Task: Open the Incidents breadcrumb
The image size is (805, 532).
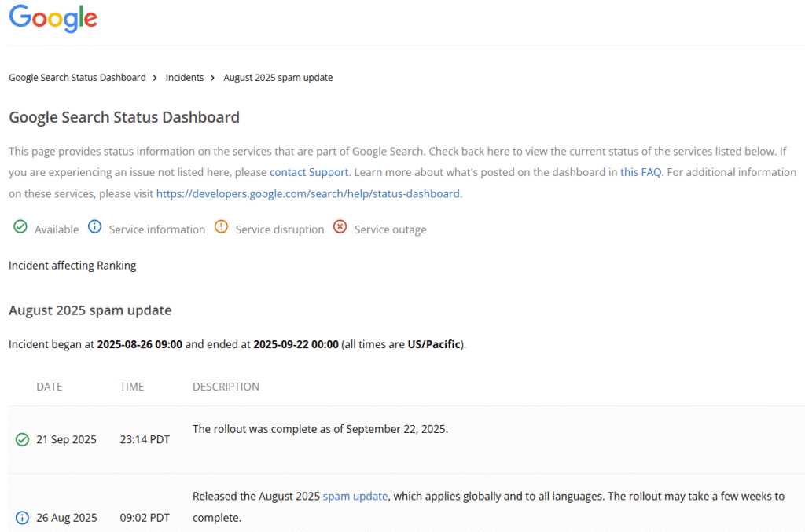Action: point(184,78)
